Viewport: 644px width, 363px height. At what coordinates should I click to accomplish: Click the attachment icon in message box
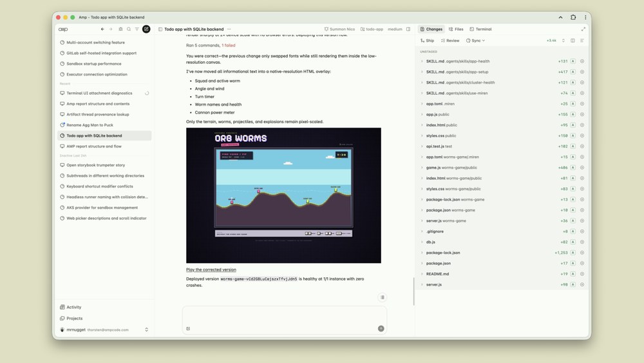point(188,328)
